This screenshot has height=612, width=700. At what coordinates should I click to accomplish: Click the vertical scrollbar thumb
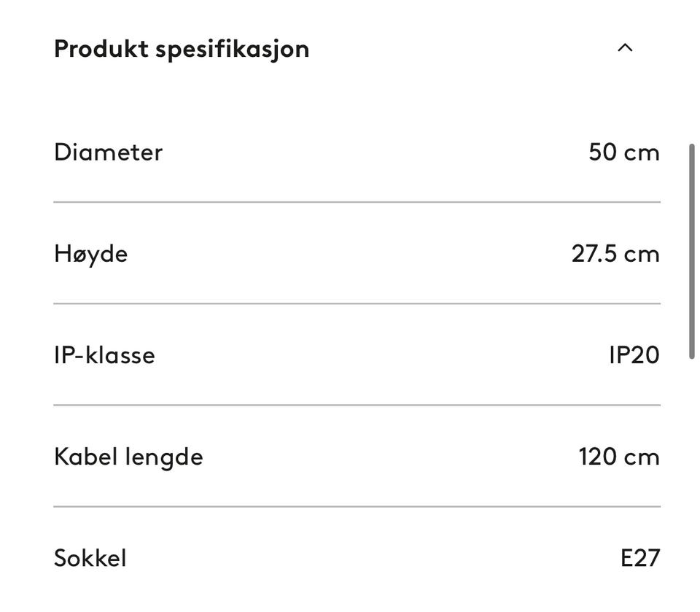[x=692, y=252]
